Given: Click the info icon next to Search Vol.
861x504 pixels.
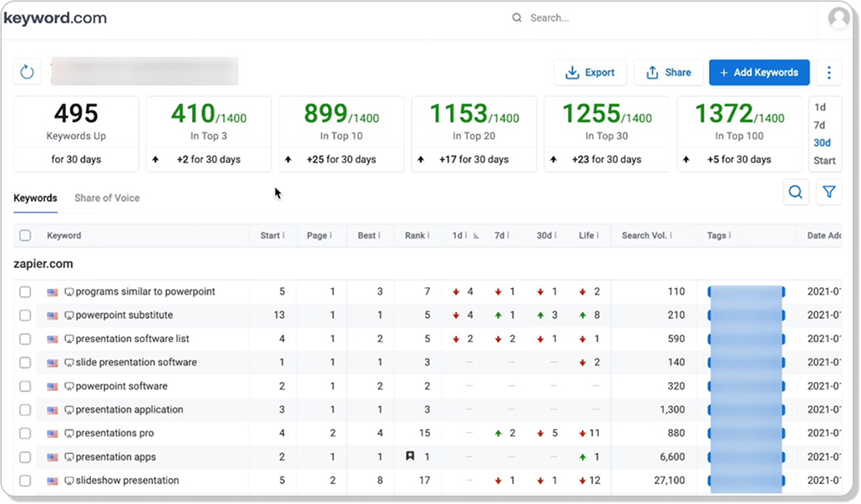Looking at the screenshot, I should [671, 235].
